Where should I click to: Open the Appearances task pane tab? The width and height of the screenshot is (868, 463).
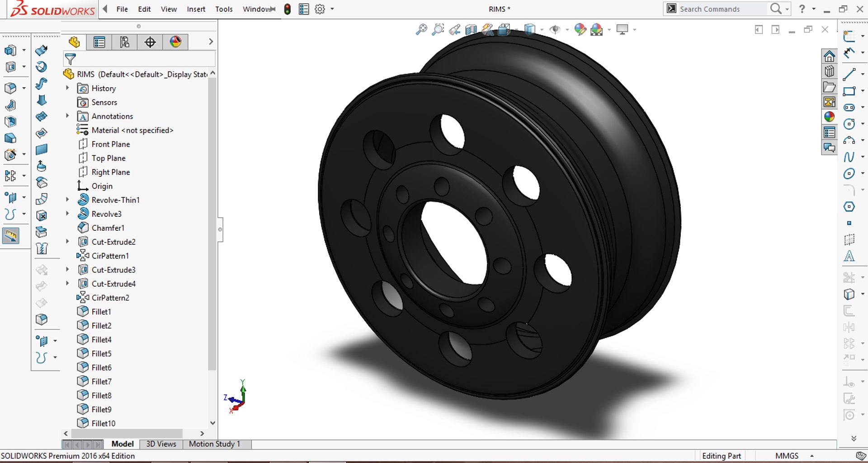coord(829,117)
